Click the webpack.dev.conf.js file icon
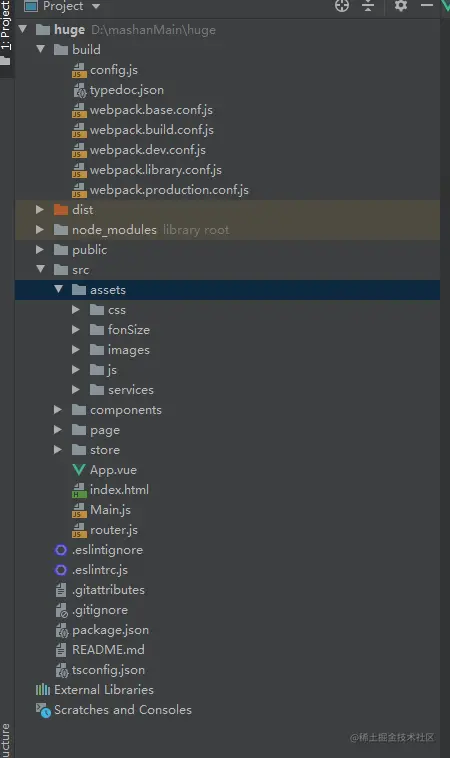450x758 pixels. [x=79, y=150]
